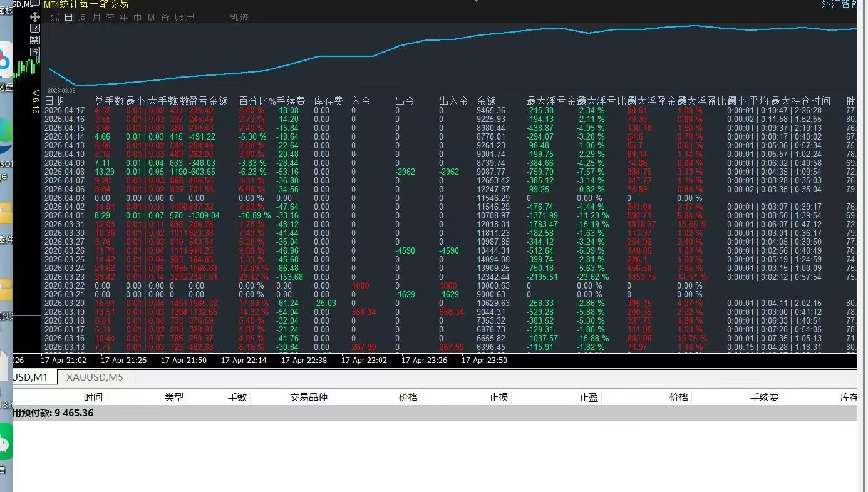Click the swap fee value -25.03
The image size is (868, 492).
click(x=325, y=303)
